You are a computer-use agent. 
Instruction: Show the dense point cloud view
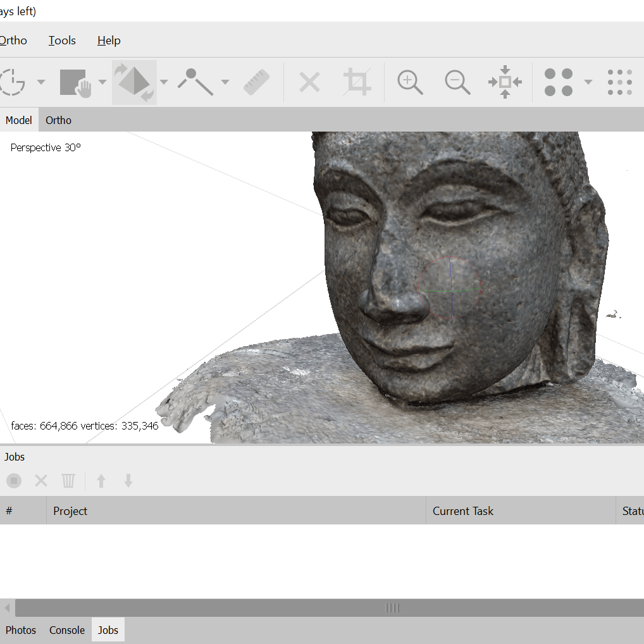coord(620,82)
